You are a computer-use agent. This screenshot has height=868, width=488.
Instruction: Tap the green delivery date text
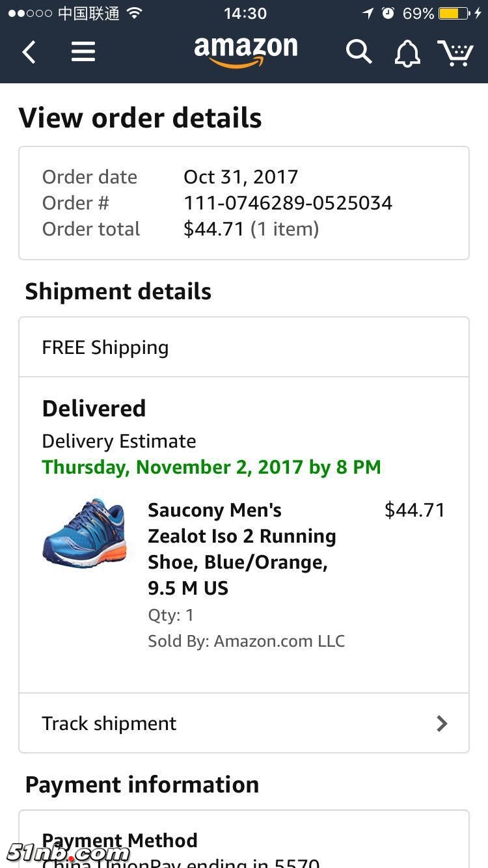point(211,467)
